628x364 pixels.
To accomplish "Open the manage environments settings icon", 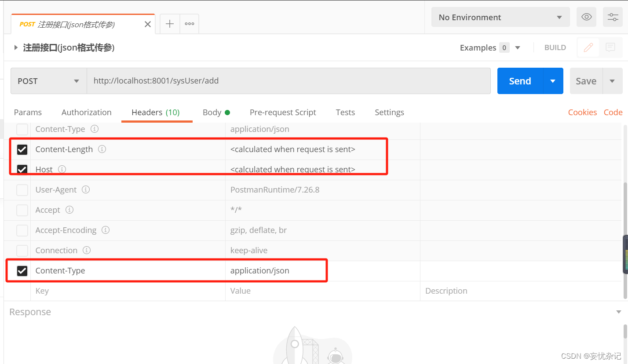I will (613, 17).
